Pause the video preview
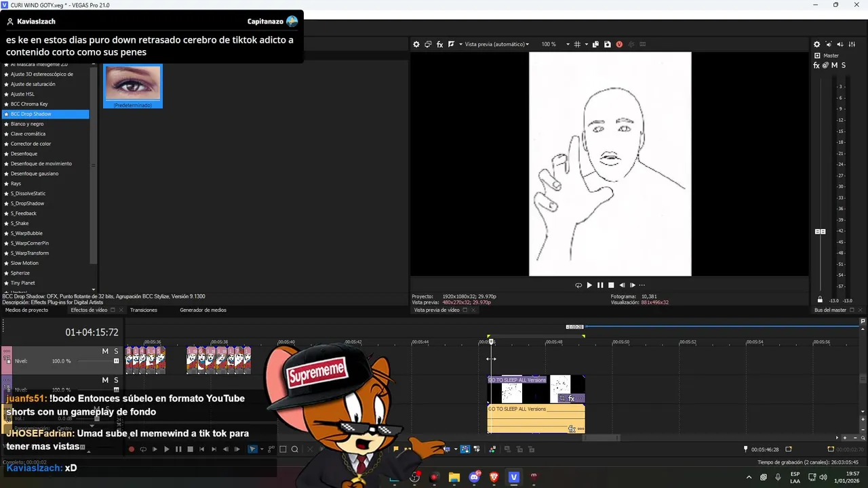The width and height of the screenshot is (868, 488). pyautogui.click(x=600, y=285)
